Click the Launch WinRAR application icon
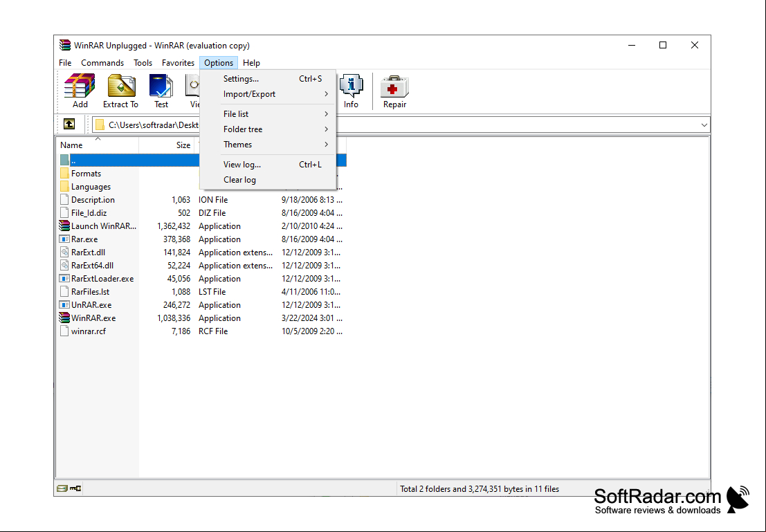The height and width of the screenshot is (532, 766). 64,226
